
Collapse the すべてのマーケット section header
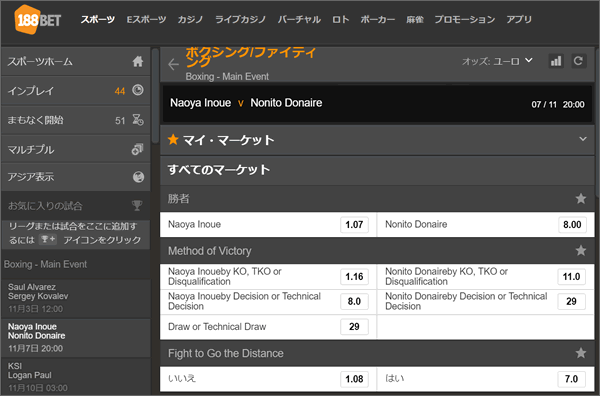[x=377, y=170]
